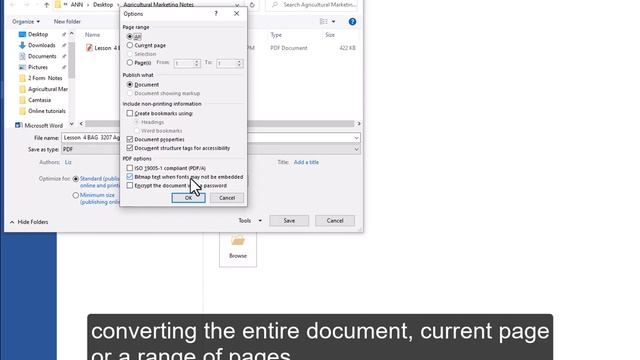Click Cancel in the Options dialog
The height and width of the screenshot is (360, 640).
coord(227,198)
